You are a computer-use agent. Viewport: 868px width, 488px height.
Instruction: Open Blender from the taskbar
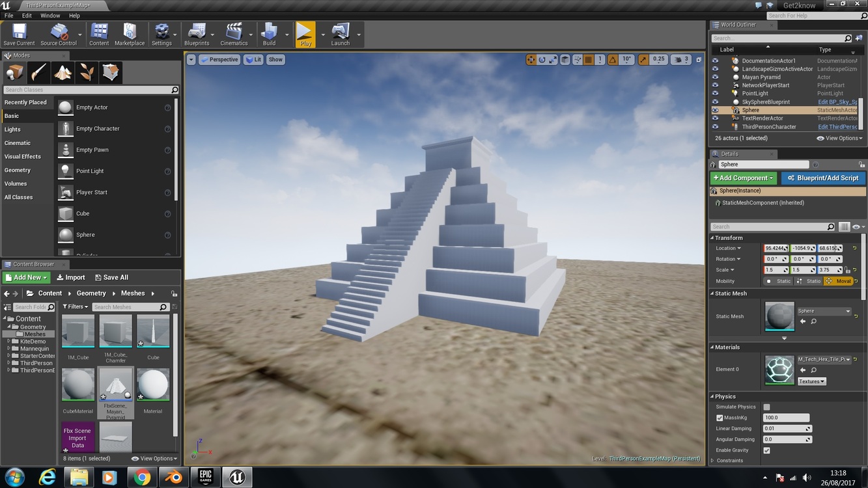173,478
